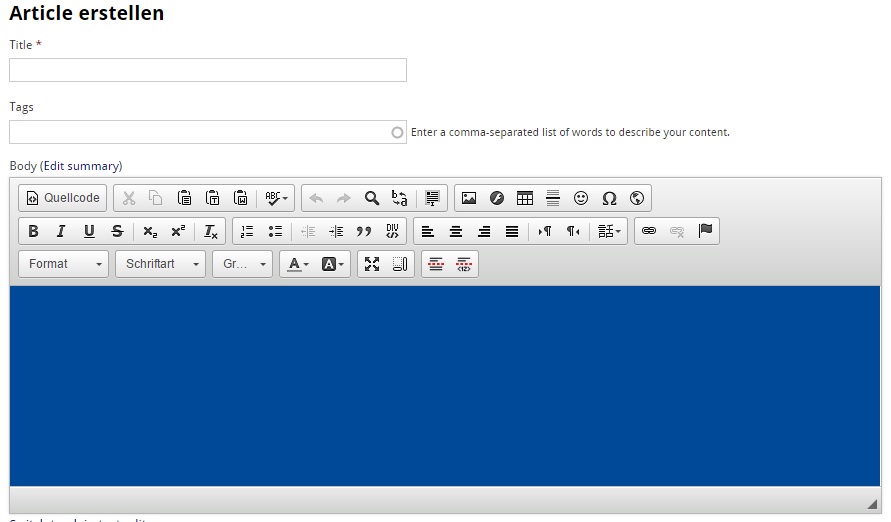
Task: Open the Edit summary link
Action: pyautogui.click(x=80, y=166)
